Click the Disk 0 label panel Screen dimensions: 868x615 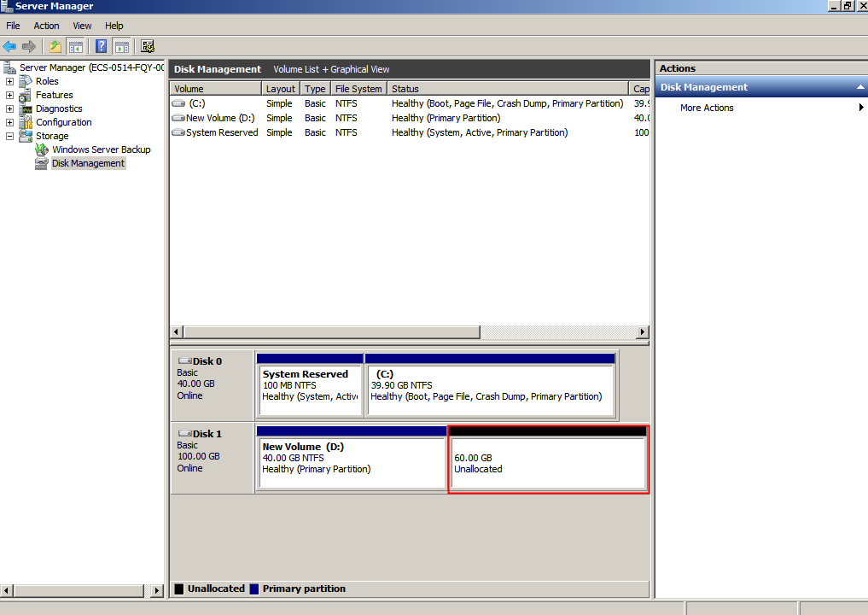[212, 385]
